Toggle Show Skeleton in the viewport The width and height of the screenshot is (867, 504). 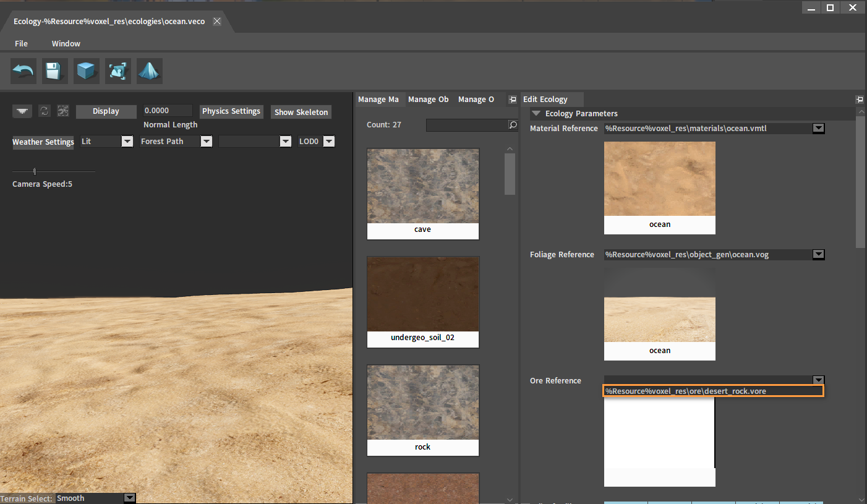[301, 112]
